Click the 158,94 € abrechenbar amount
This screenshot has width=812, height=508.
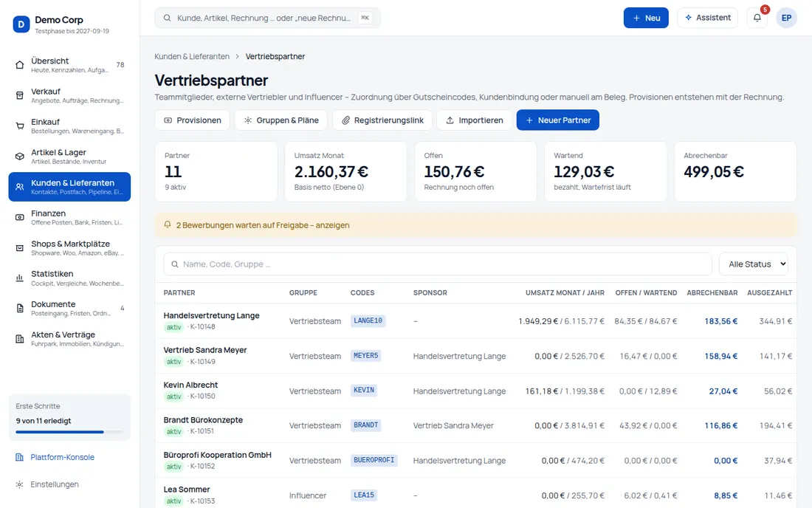pyautogui.click(x=721, y=357)
